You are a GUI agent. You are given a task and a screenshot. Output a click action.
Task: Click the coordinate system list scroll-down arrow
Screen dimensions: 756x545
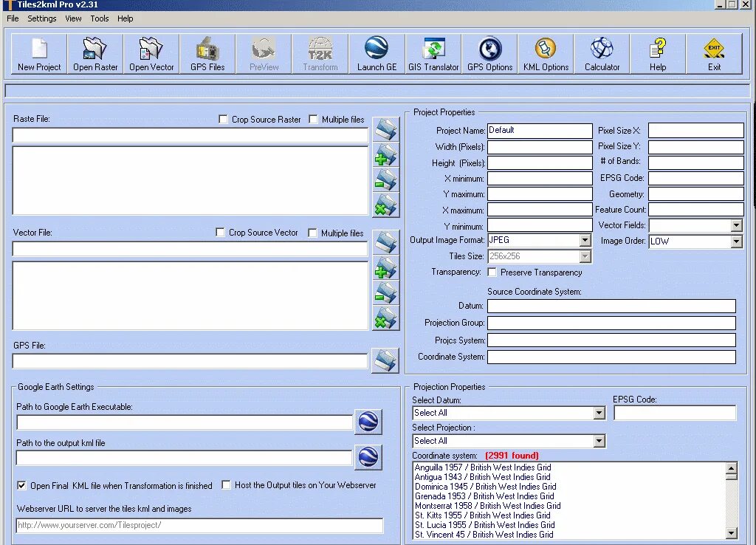coord(732,533)
